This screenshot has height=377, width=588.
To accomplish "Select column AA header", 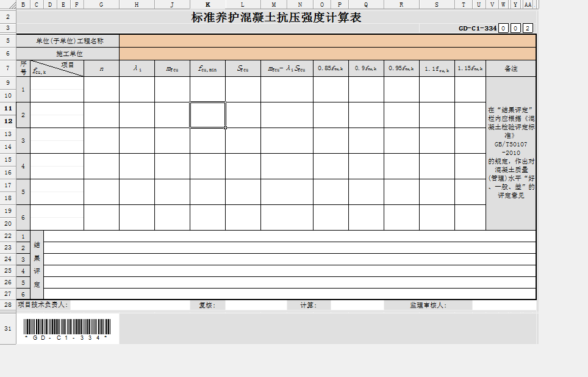I will click(x=528, y=4).
